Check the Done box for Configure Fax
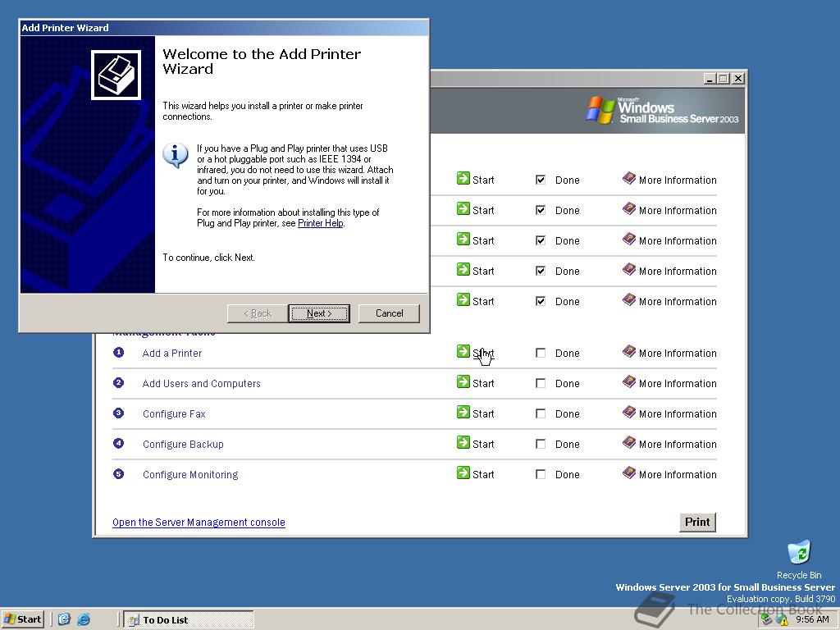Screen dimensions: 840x630 pyautogui.click(x=541, y=413)
